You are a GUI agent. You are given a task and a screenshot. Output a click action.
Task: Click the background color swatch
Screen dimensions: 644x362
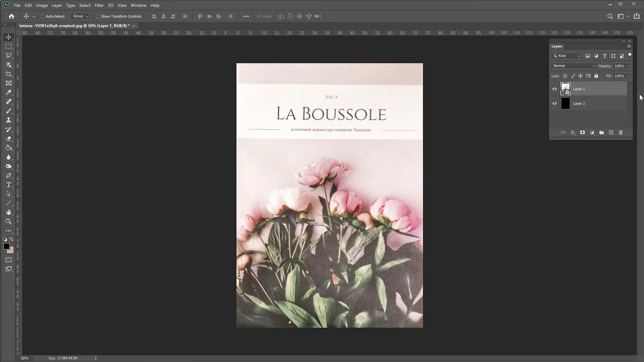coord(11,250)
